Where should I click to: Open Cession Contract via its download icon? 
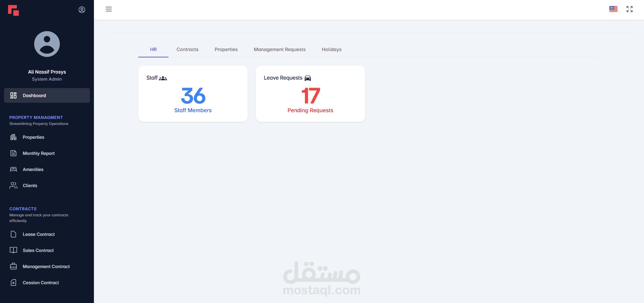point(13,283)
